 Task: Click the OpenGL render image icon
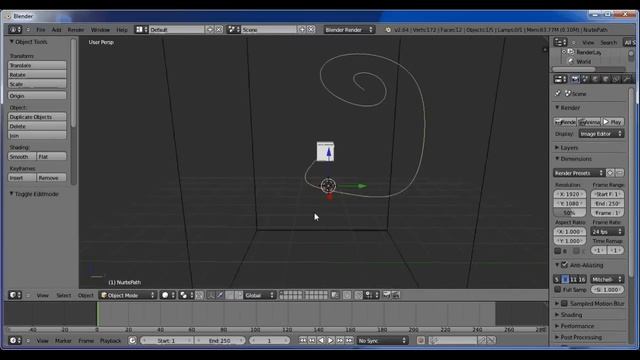387,295
